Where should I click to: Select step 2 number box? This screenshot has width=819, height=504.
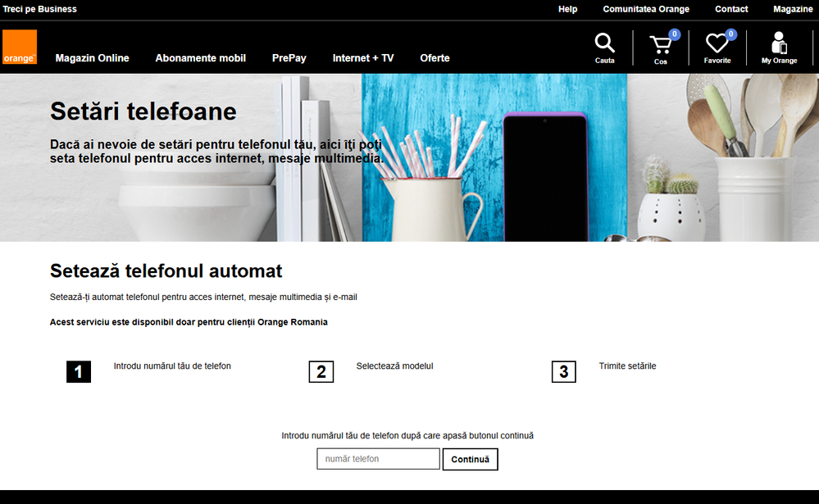pos(321,372)
